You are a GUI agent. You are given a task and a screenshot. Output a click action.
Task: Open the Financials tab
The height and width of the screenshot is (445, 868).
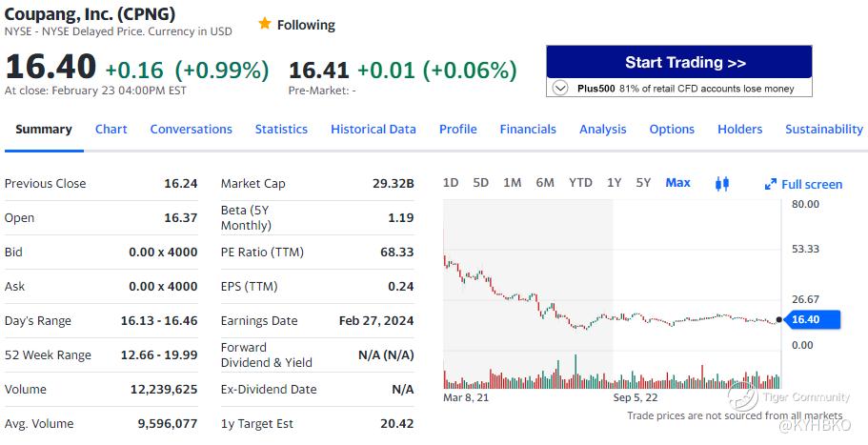(528, 129)
